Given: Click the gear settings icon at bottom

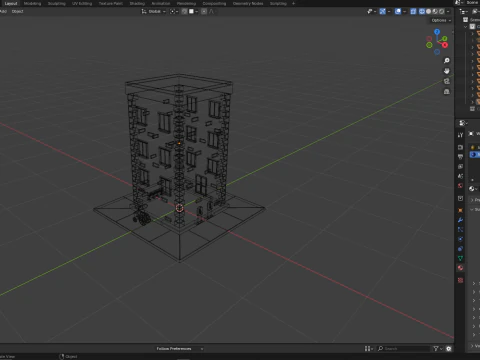Looking at the screenshot, I should [449, 349].
